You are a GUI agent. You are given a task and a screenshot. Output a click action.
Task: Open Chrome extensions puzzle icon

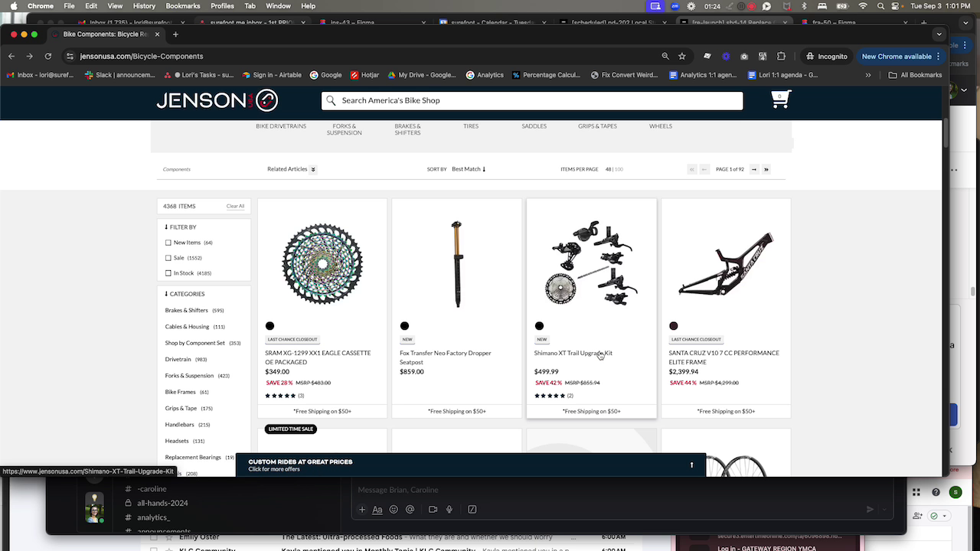pyautogui.click(x=781, y=56)
